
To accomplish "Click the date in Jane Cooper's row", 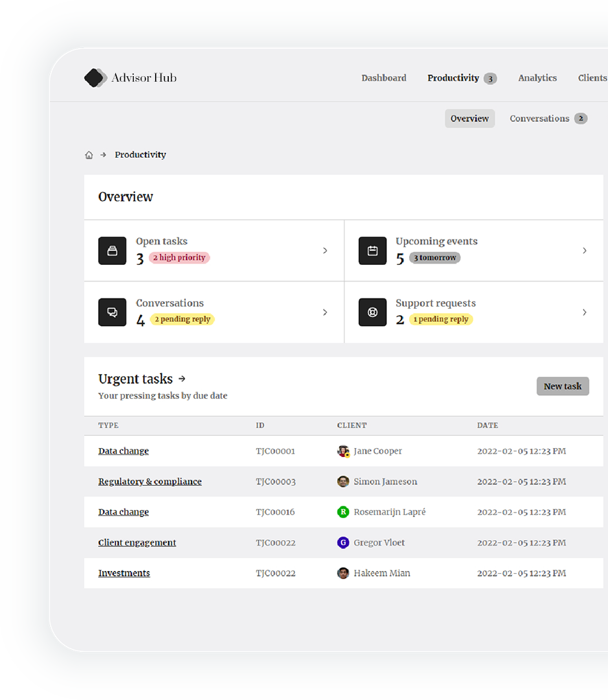I will (522, 452).
